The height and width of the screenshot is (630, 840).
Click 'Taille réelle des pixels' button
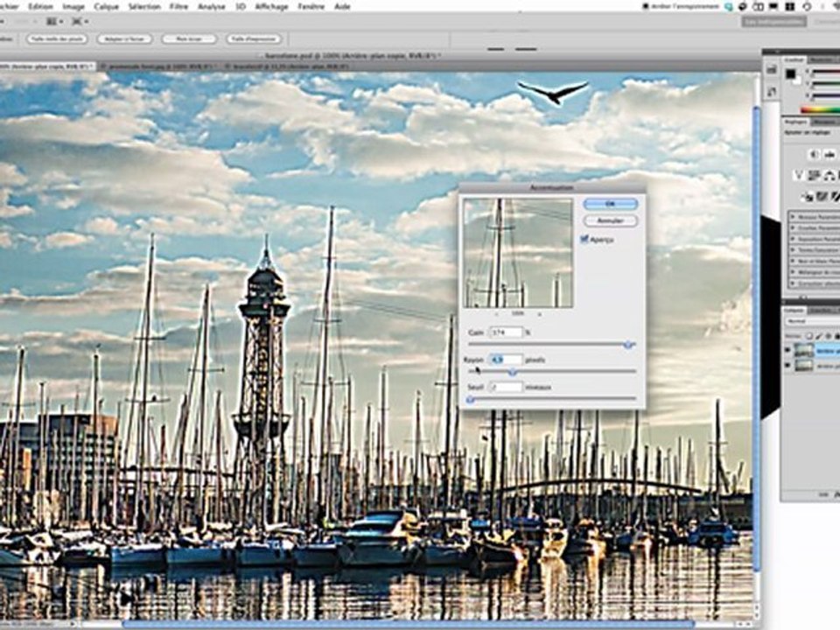click(x=57, y=39)
